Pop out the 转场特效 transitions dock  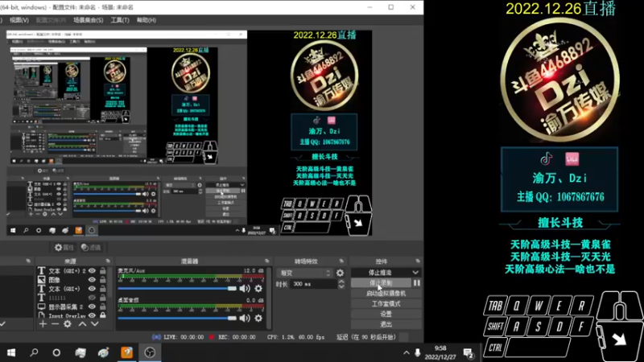click(x=341, y=261)
